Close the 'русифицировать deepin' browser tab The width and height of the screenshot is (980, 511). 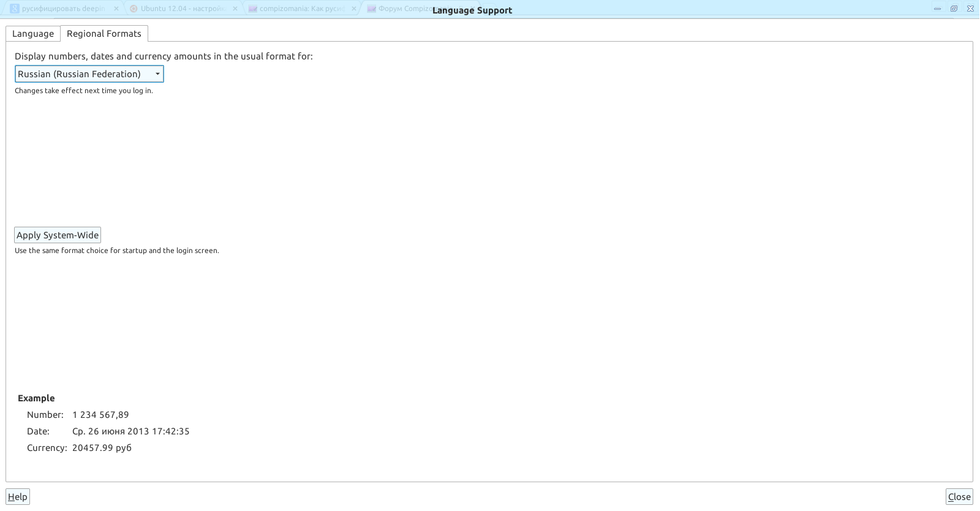(x=116, y=9)
